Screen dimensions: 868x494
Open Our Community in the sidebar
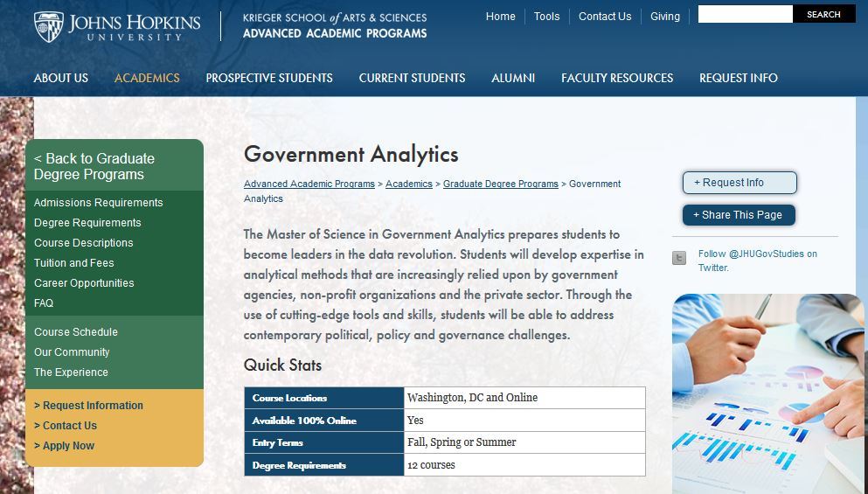[x=72, y=352]
